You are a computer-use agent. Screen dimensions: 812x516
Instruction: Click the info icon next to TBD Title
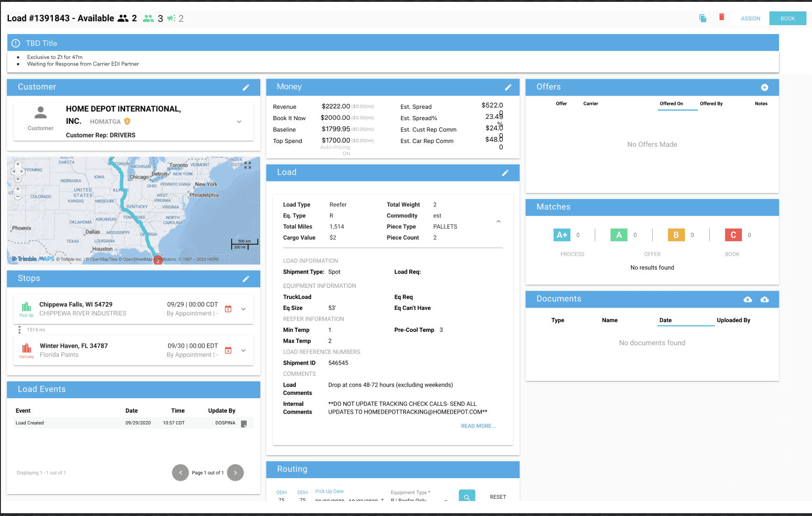[16, 43]
